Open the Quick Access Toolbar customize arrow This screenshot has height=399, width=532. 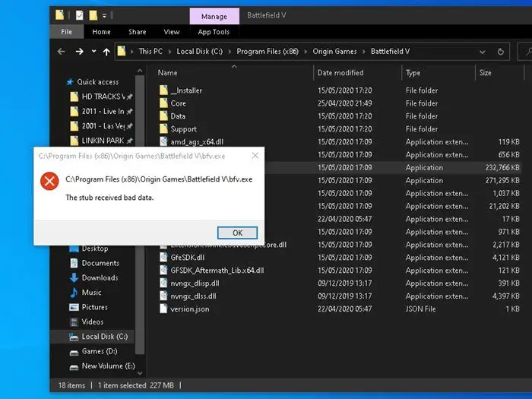(x=104, y=16)
